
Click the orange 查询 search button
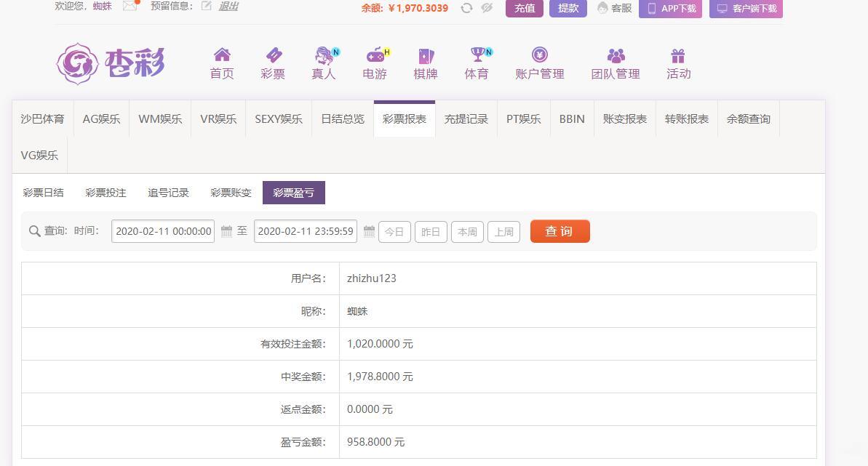560,231
